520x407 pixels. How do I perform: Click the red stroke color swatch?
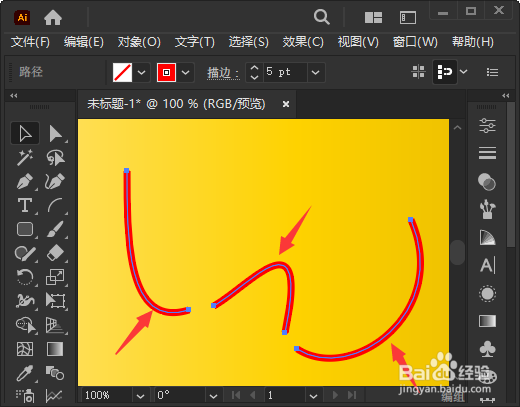point(166,72)
